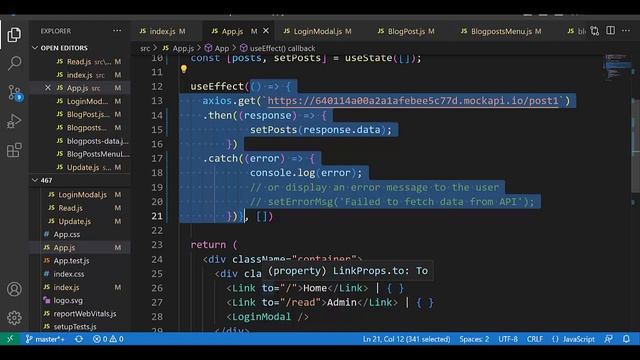The width and height of the screenshot is (640, 360).
Task: Open notifications bell in status bar
Action: (626, 339)
